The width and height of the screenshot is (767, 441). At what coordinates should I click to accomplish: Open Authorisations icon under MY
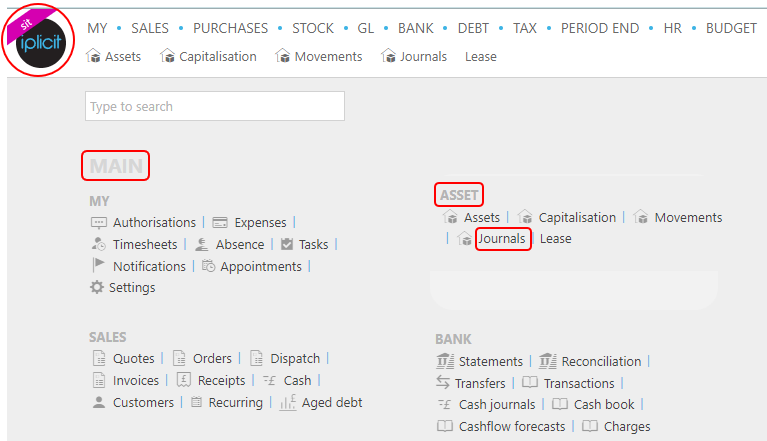coord(98,223)
